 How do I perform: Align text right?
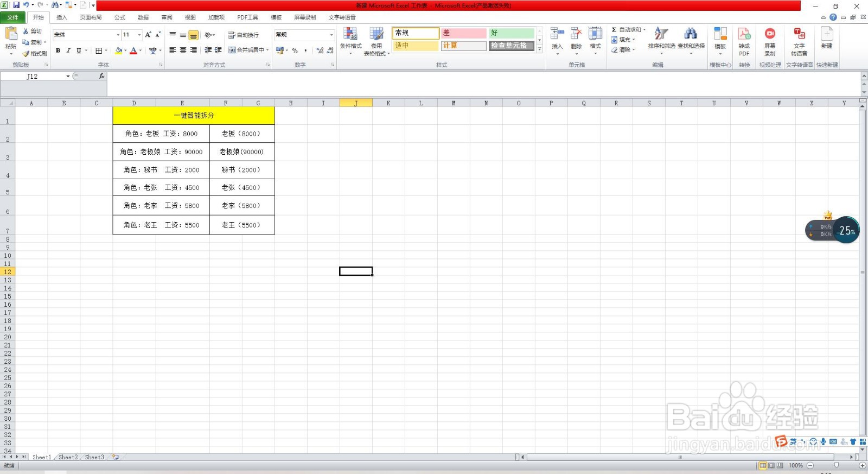coord(193,50)
